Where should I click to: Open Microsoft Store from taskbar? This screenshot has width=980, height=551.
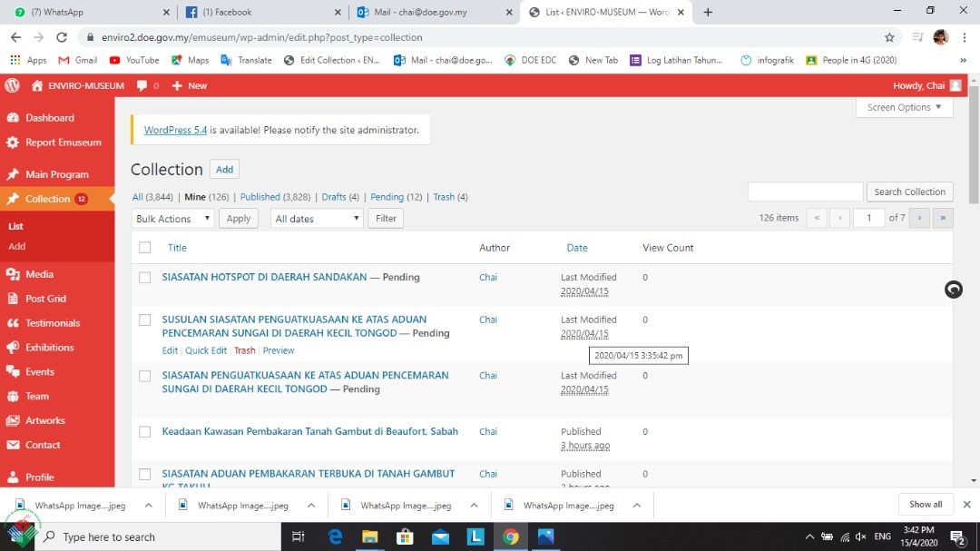tap(405, 536)
